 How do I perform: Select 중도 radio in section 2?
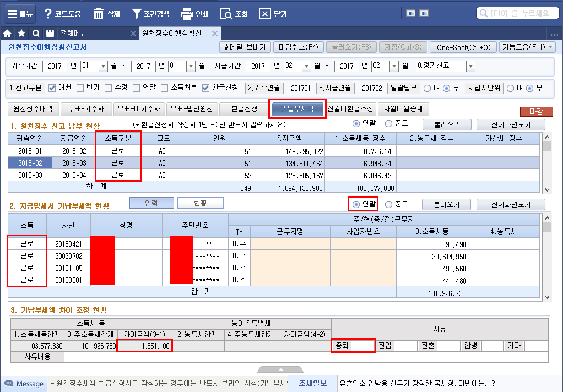388,204
